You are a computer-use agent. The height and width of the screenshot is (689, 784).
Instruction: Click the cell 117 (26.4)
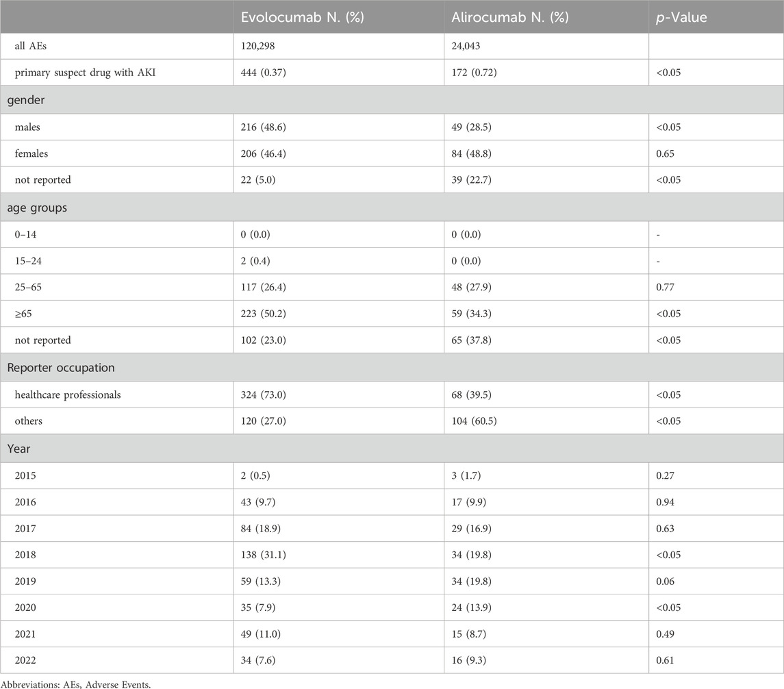click(x=264, y=288)
